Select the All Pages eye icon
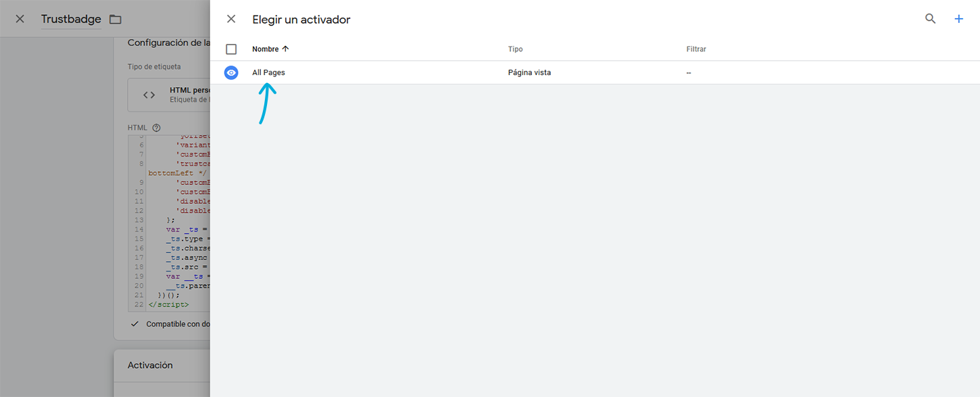Screen dimensions: 980x397 point(231,73)
